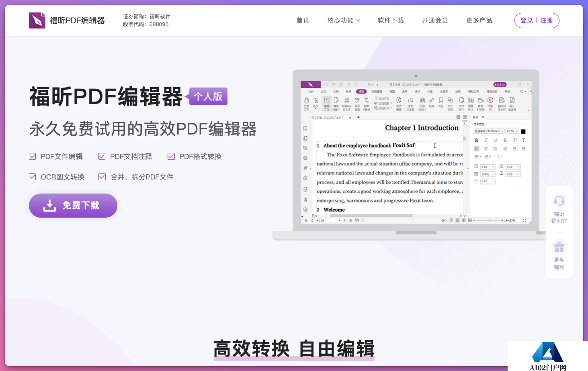
Task: Toggle the 合并、拆分PDF文件 checkbox
Action: 102,177
